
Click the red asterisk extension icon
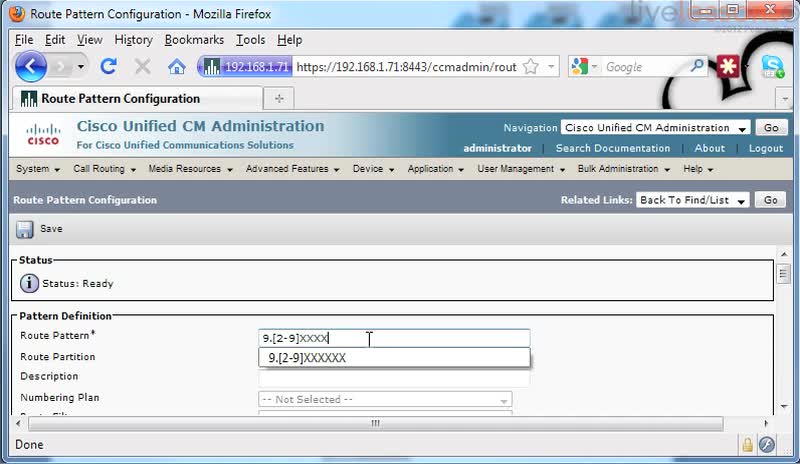click(x=728, y=66)
